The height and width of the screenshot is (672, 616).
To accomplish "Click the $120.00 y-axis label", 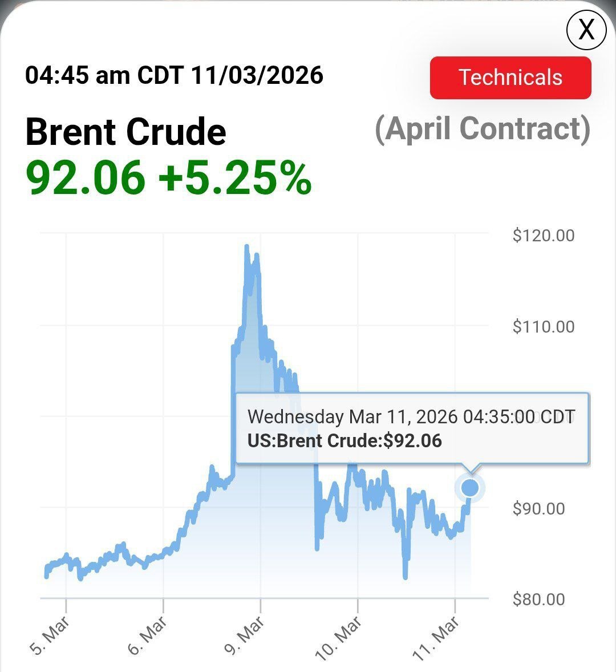I will click(543, 236).
